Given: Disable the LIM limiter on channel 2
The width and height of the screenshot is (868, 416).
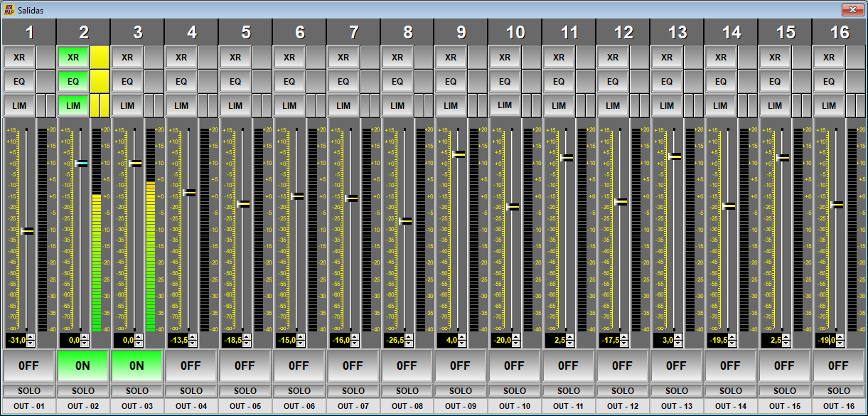Looking at the screenshot, I should 73,106.
